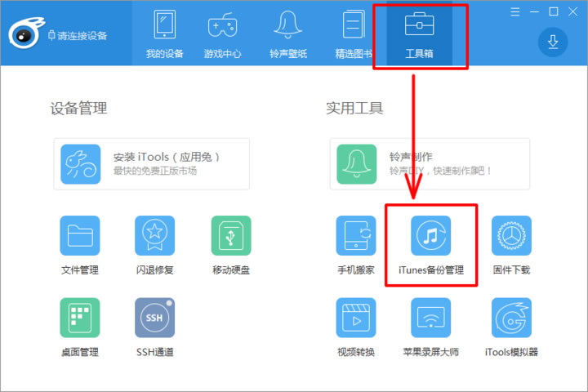Viewport: 588px width, 392px height.
Task: Launch 手机搬家 phone transfer icon
Action: 356,235
